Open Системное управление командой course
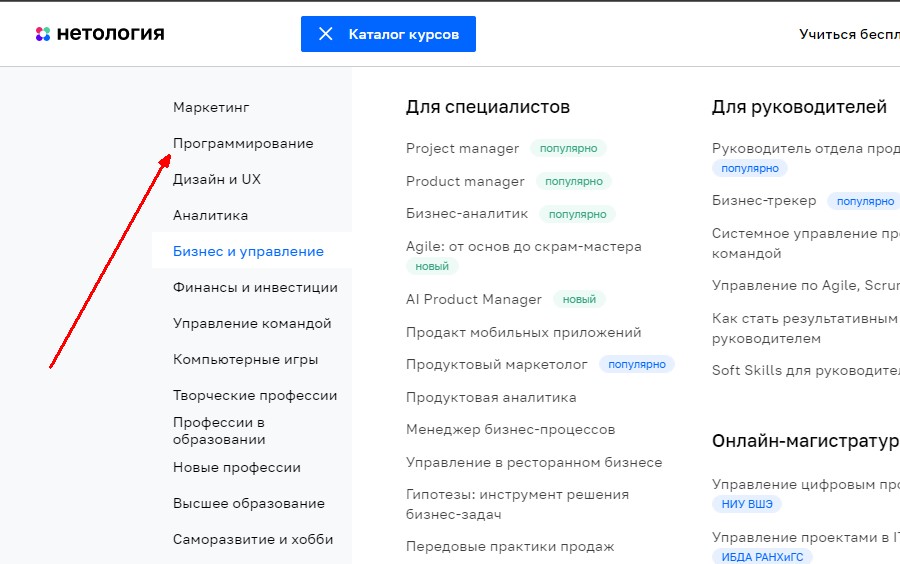This screenshot has width=900, height=564. pos(806,243)
